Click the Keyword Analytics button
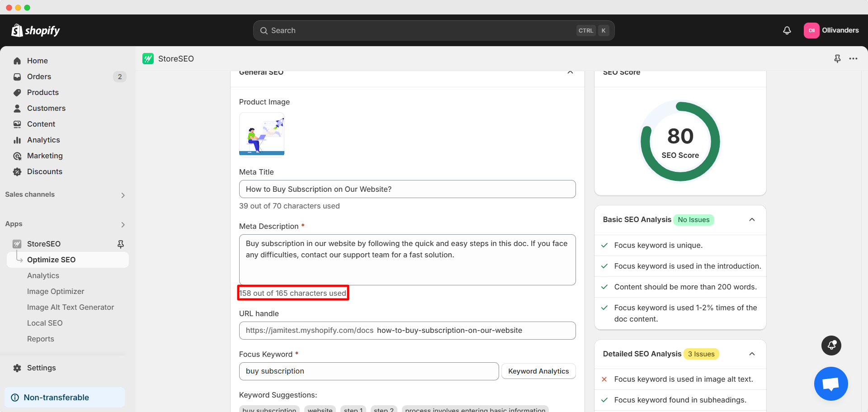Screen dimensions: 868x412 click(538, 371)
